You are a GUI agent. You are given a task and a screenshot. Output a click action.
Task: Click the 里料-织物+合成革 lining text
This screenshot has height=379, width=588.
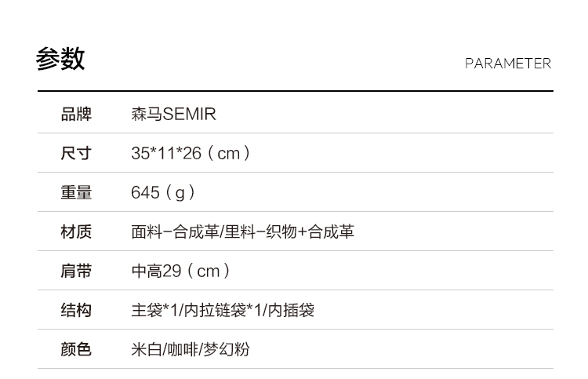[289, 232]
